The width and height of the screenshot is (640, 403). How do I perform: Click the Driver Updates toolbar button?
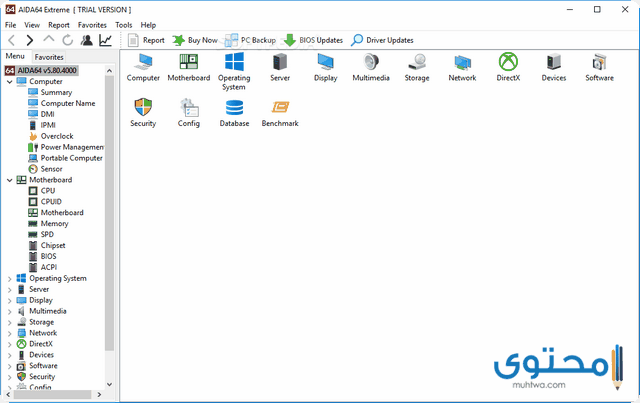[382, 40]
